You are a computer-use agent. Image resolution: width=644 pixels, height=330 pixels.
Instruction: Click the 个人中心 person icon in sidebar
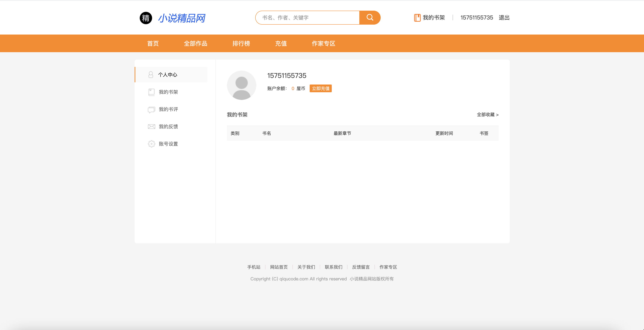click(x=151, y=75)
